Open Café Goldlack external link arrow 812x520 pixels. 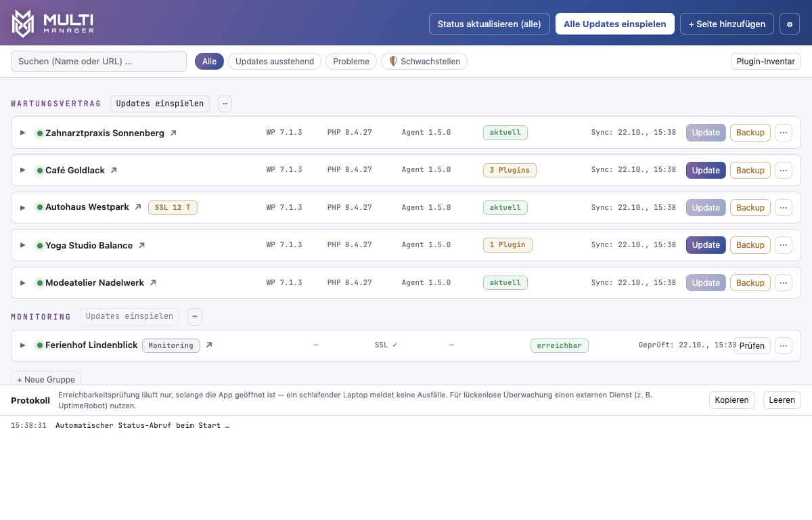(114, 170)
